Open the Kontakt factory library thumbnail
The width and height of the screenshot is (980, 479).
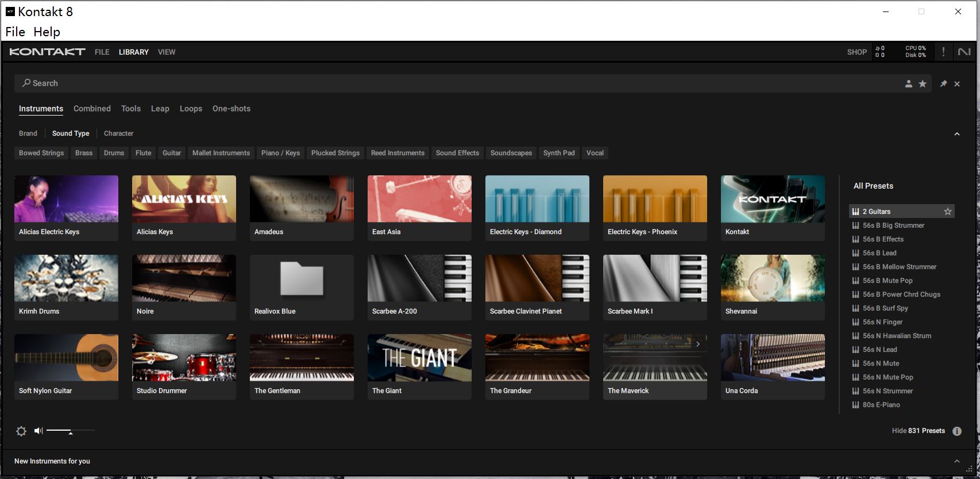tap(773, 208)
